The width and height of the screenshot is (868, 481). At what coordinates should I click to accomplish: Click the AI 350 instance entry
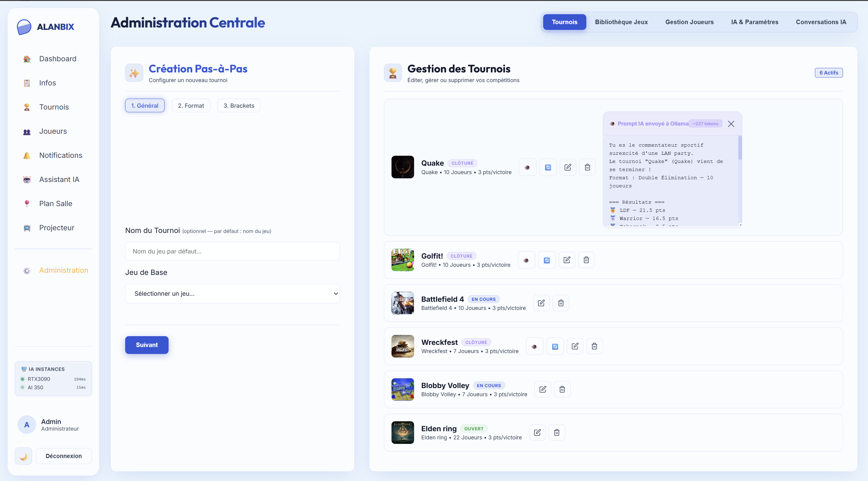tap(53, 388)
